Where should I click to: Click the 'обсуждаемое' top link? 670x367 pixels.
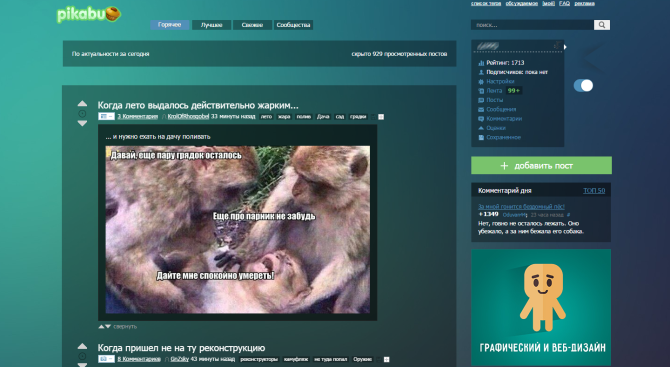pos(521,3)
